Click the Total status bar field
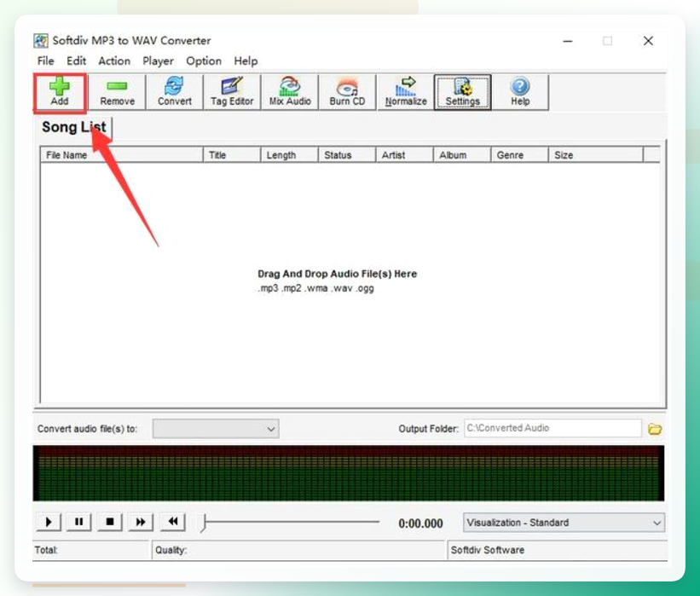 (91, 550)
